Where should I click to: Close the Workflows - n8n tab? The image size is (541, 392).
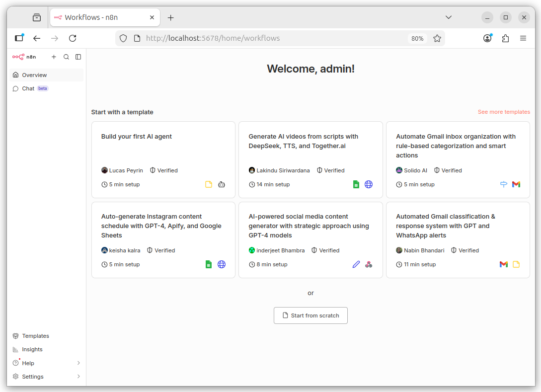[x=152, y=17]
